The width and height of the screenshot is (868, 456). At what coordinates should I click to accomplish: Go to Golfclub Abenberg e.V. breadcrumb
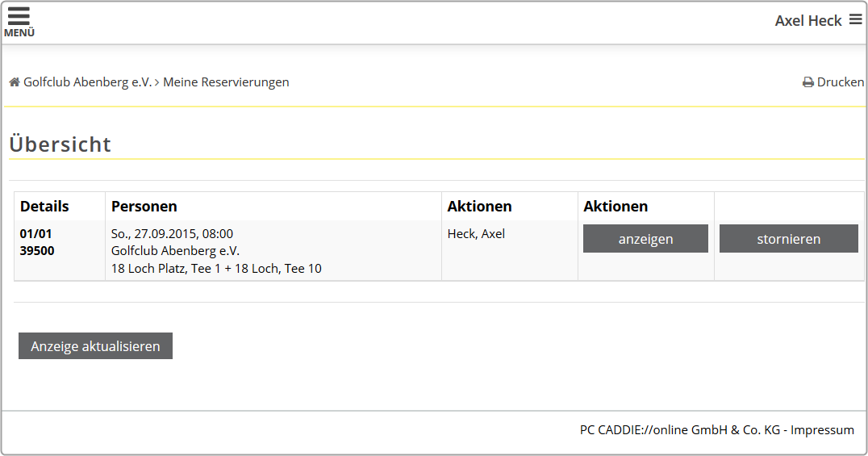(87, 82)
